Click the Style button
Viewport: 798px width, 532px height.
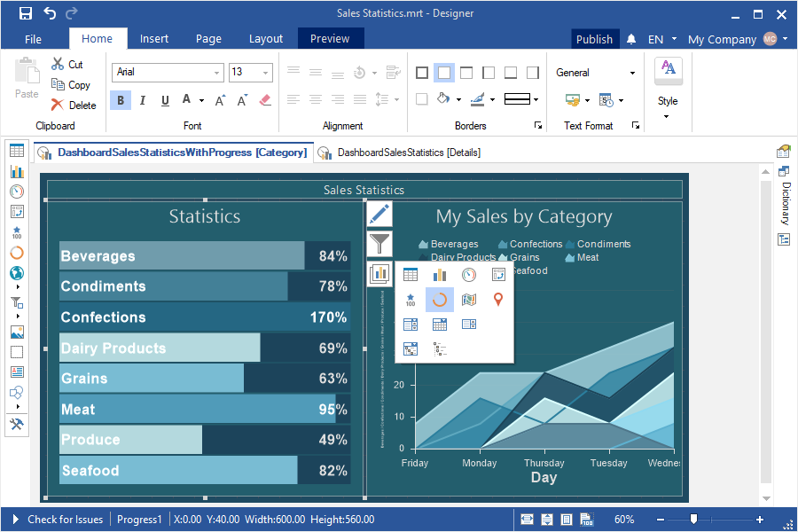pyautogui.click(x=668, y=82)
